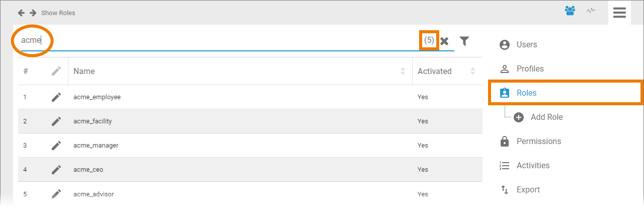
Task: Open the Users menu item
Action: tap(526, 45)
